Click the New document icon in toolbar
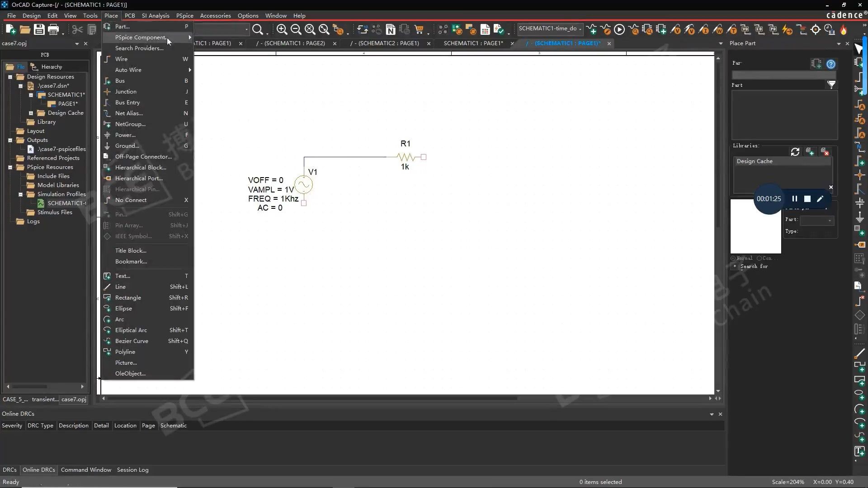 pos(11,30)
